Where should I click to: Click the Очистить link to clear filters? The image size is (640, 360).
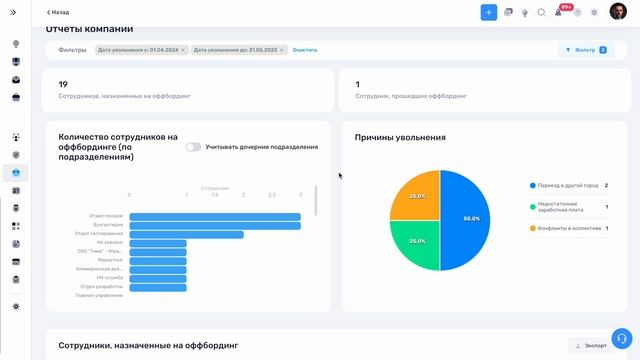pos(305,50)
